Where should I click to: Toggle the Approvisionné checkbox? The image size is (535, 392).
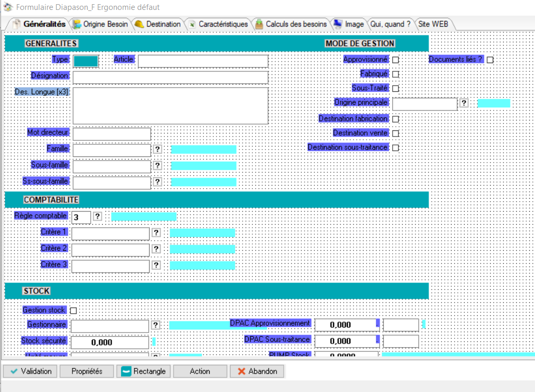395,59
